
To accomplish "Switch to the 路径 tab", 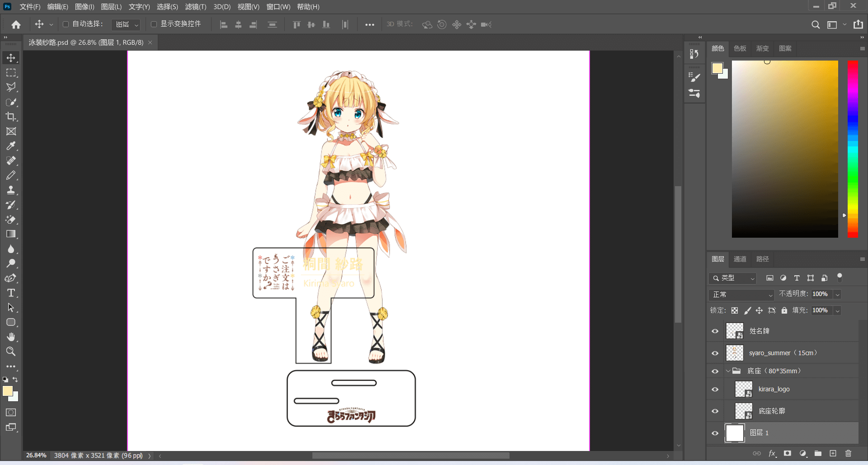I will coord(763,259).
